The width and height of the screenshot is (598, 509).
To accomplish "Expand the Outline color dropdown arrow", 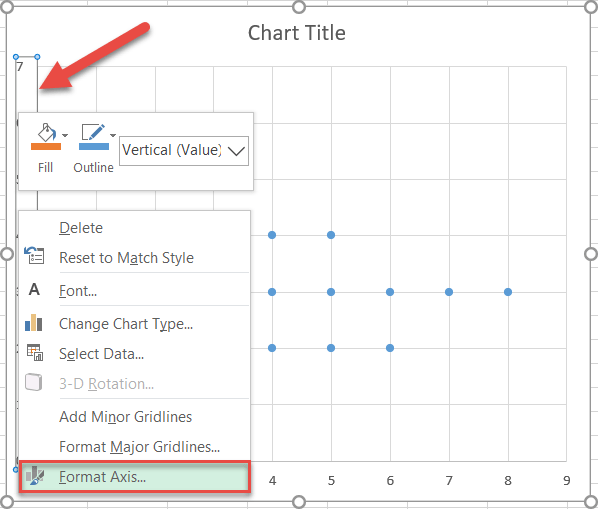I will (x=113, y=135).
